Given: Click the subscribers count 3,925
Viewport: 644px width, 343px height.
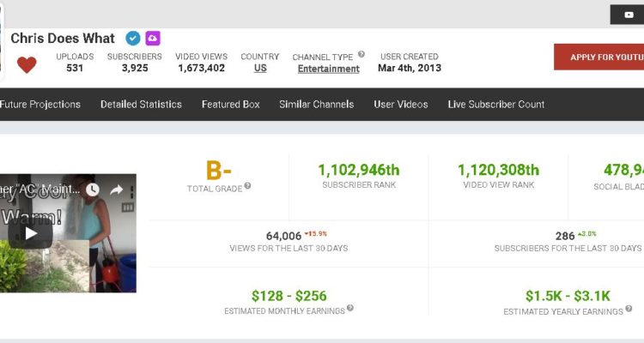Looking at the screenshot, I should pos(135,68).
